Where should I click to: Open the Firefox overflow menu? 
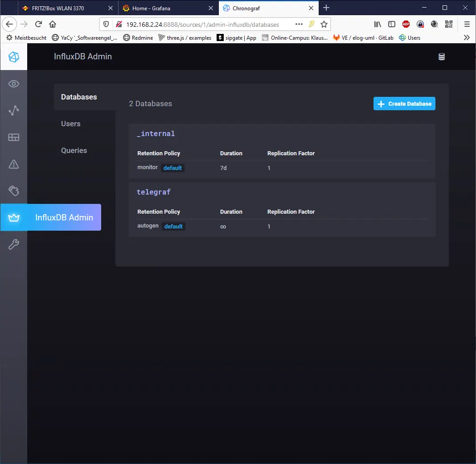(x=467, y=24)
